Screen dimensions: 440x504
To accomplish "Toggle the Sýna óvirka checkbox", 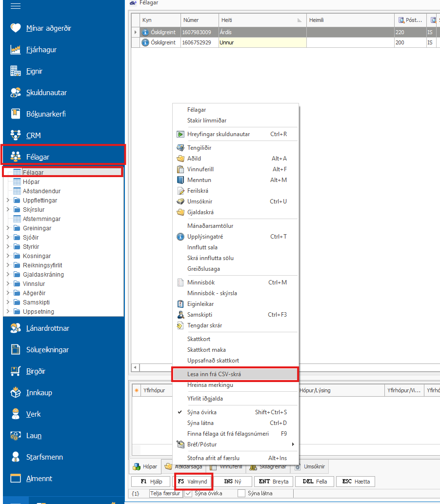I will coord(189,493).
